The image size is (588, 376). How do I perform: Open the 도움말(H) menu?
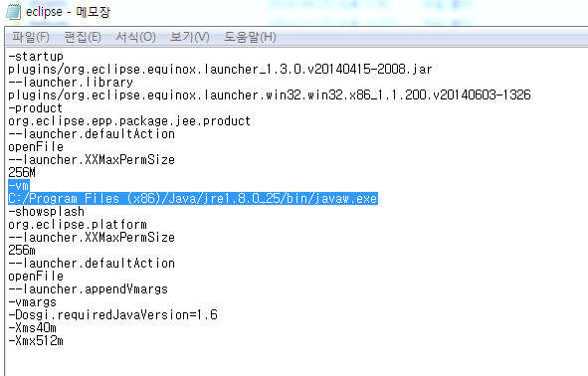pos(250,37)
